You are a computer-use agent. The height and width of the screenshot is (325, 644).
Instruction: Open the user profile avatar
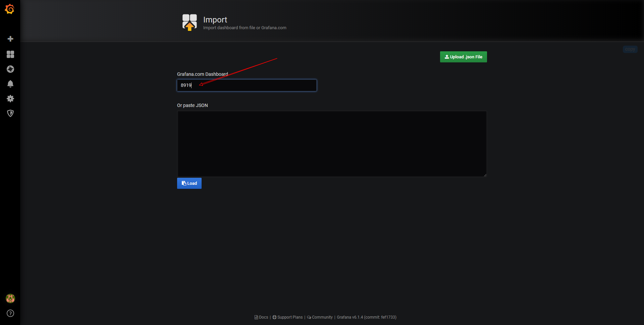point(10,299)
